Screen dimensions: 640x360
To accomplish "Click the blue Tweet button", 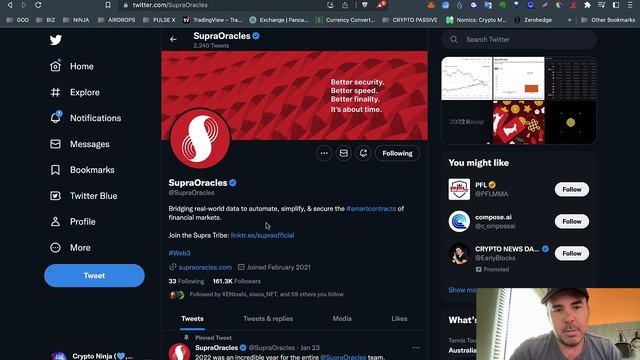I will [x=94, y=276].
